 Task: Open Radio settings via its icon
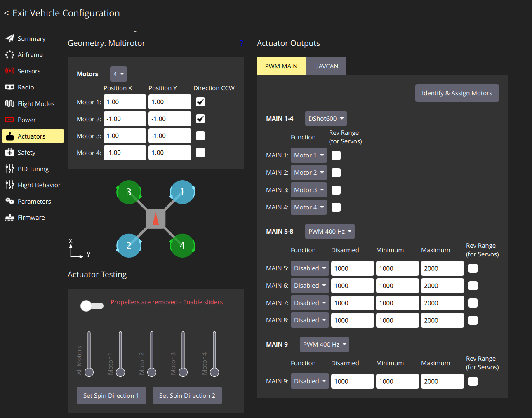pyautogui.click(x=10, y=87)
